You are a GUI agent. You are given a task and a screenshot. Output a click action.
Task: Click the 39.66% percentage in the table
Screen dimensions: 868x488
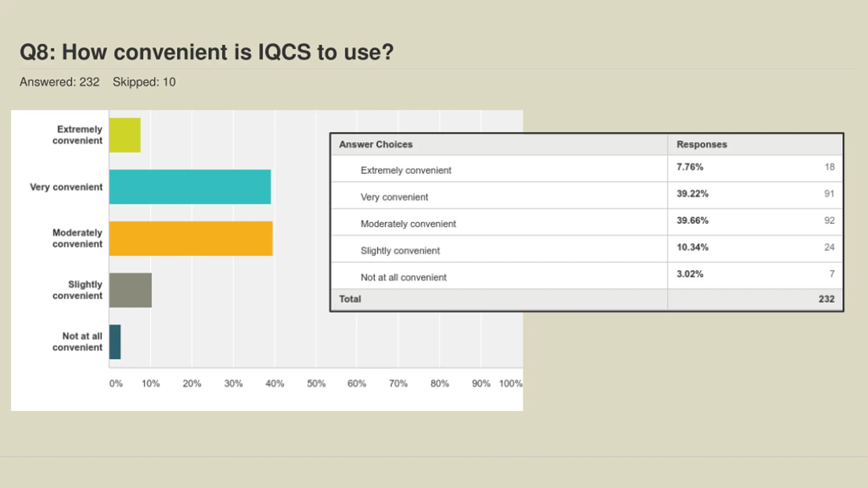pos(692,220)
